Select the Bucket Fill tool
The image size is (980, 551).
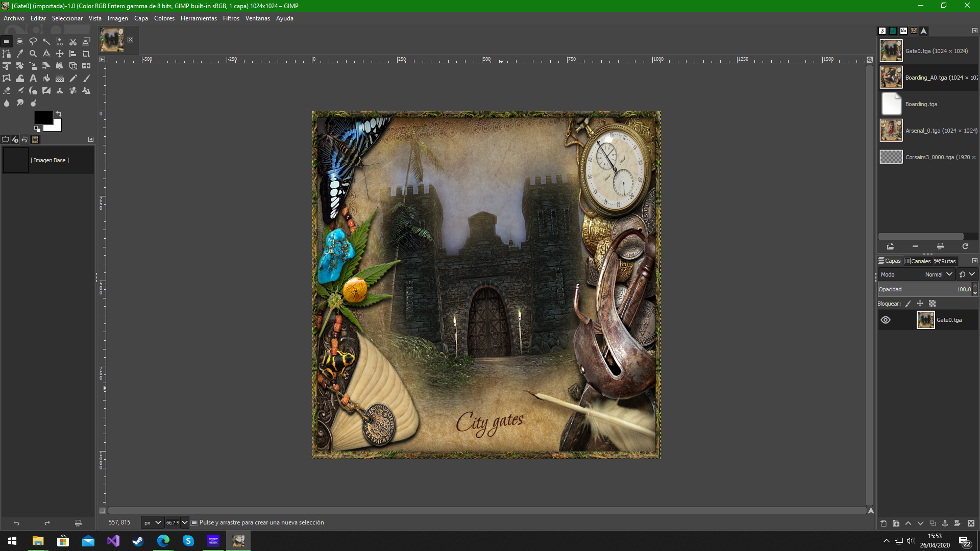46,78
